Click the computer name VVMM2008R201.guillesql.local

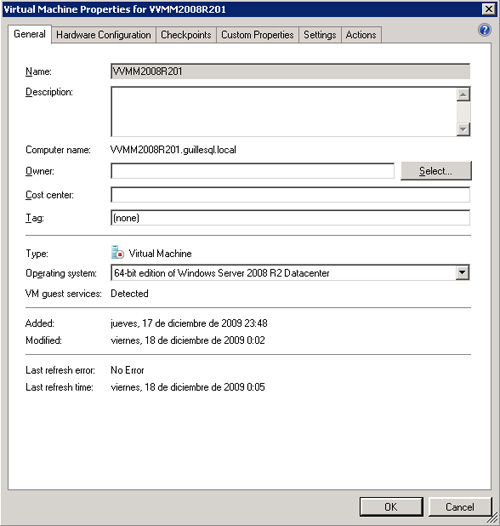pyautogui.click(x=173, y=150)
